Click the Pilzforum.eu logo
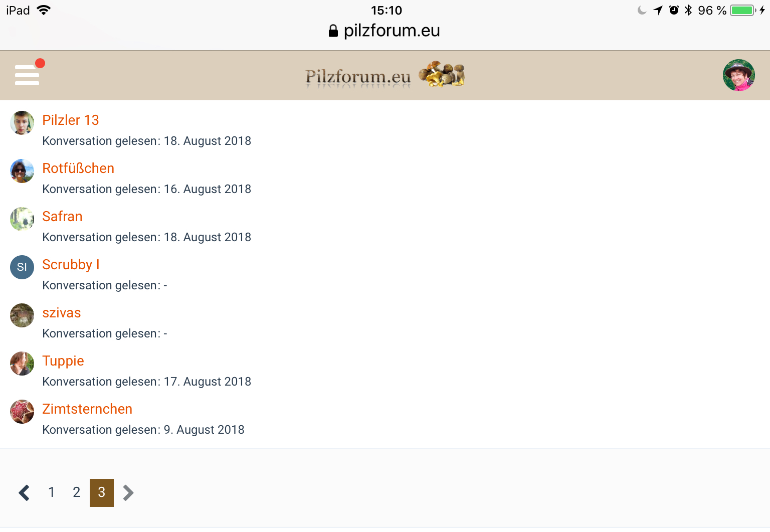Viewport: 770px width, 532px height. [384, 75]
